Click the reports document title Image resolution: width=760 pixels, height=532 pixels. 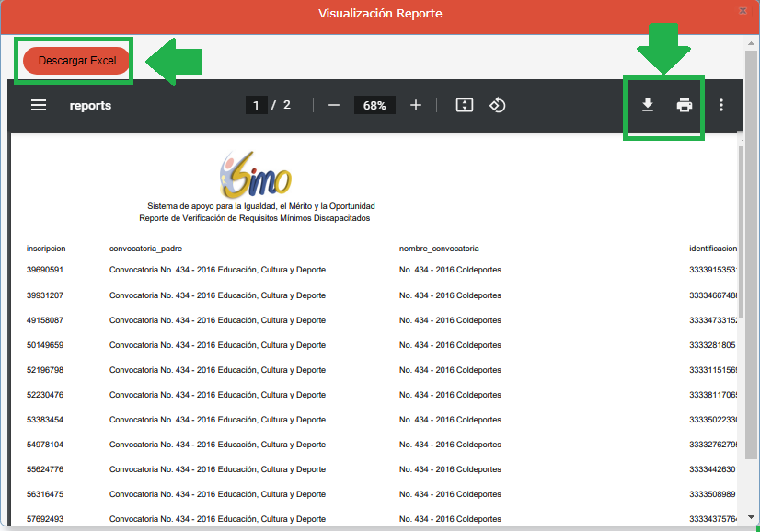coord(90,105)
